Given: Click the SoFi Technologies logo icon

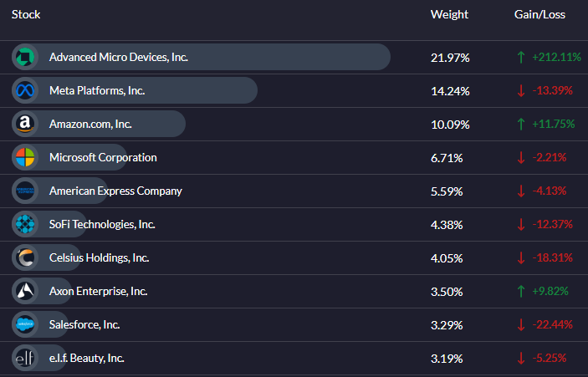Looking at the screenshot, I should tap(25, 224).
